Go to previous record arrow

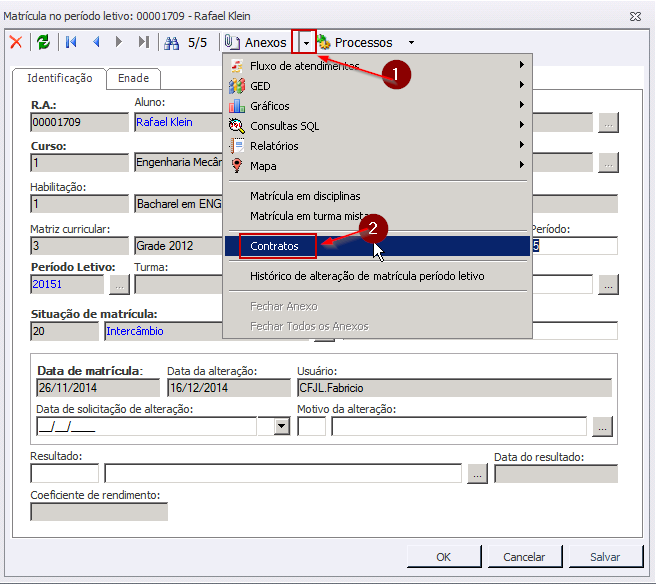point(96,42)
